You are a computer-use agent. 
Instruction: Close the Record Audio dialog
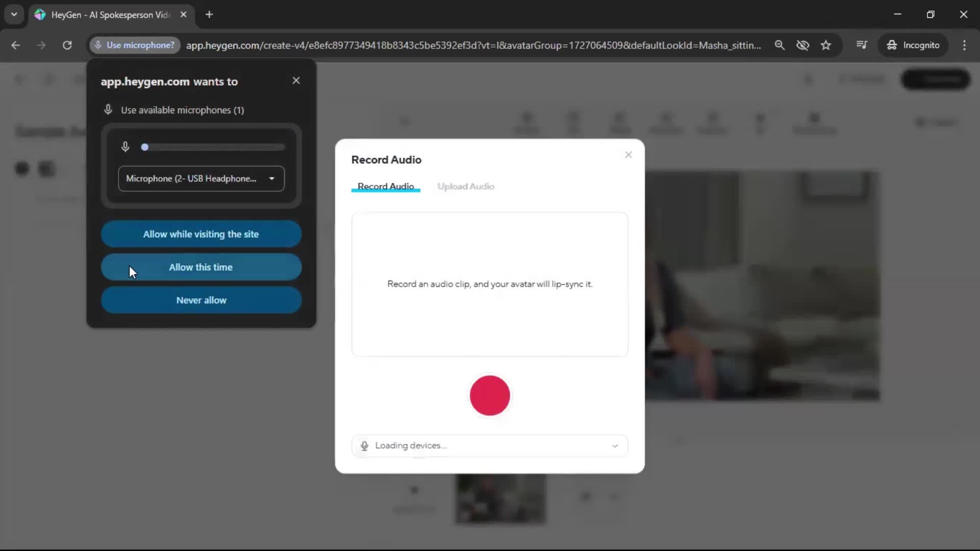pyautogui.click(x=628, y=155)
